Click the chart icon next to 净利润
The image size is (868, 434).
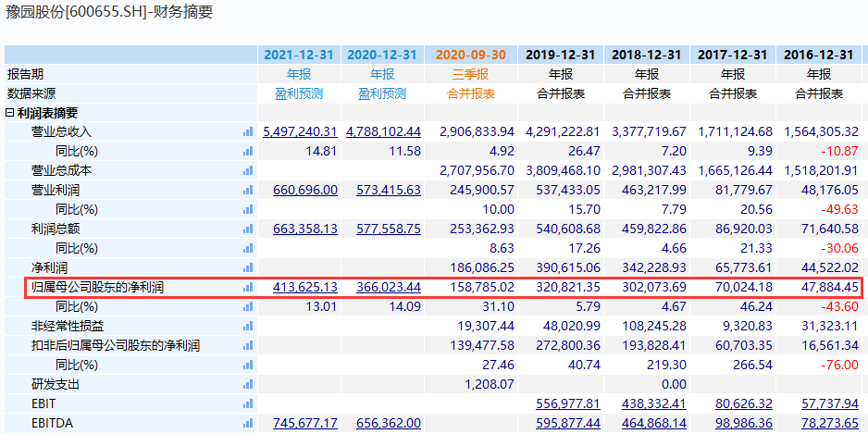point(247,267)
